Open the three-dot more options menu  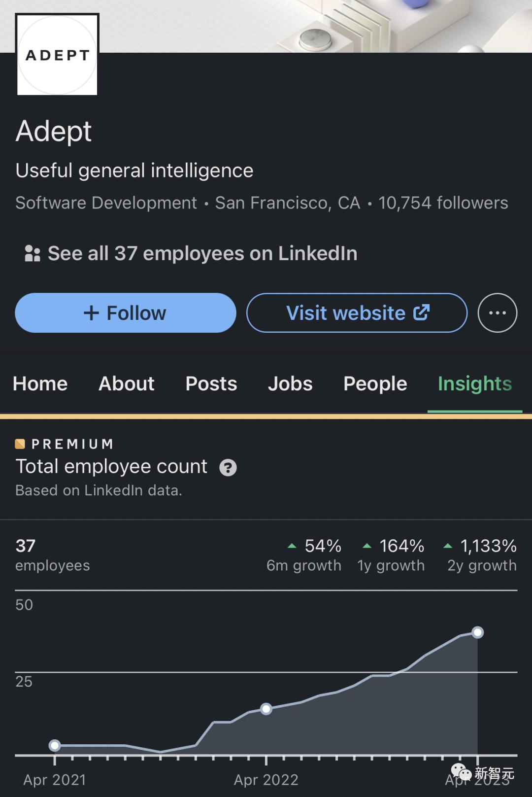pyautogui.click(x=497, y=313)
